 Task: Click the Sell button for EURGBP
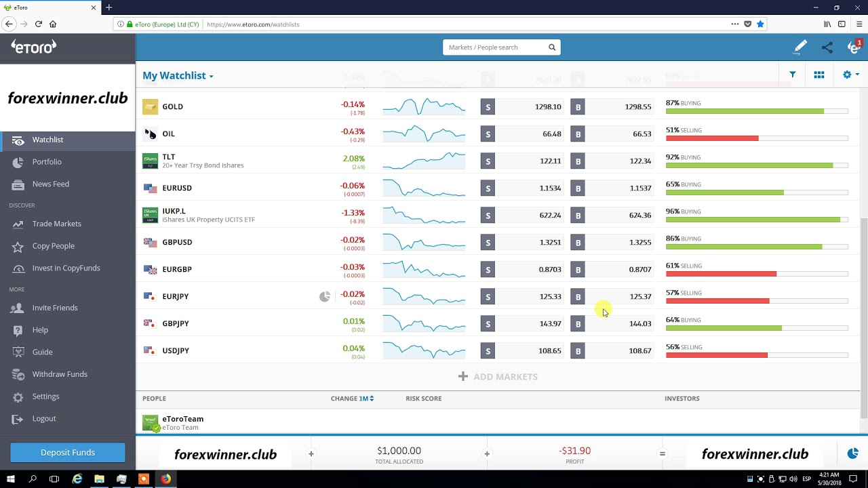[488, 270]
